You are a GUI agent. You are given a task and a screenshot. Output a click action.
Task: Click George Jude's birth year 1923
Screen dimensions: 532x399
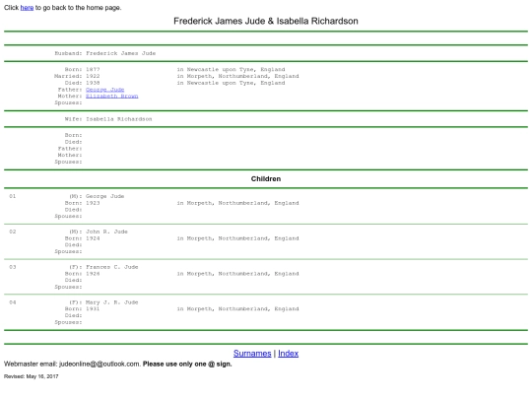tap(93, 203)
